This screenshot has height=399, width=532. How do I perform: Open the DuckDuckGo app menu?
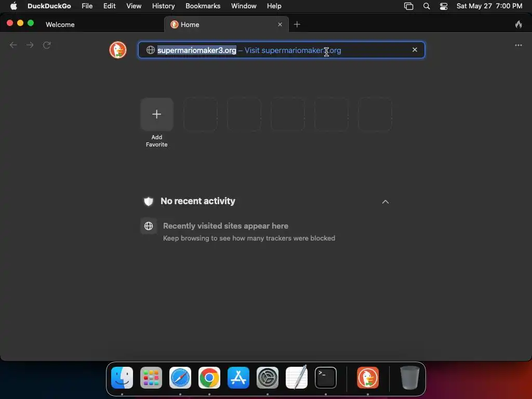49,6
